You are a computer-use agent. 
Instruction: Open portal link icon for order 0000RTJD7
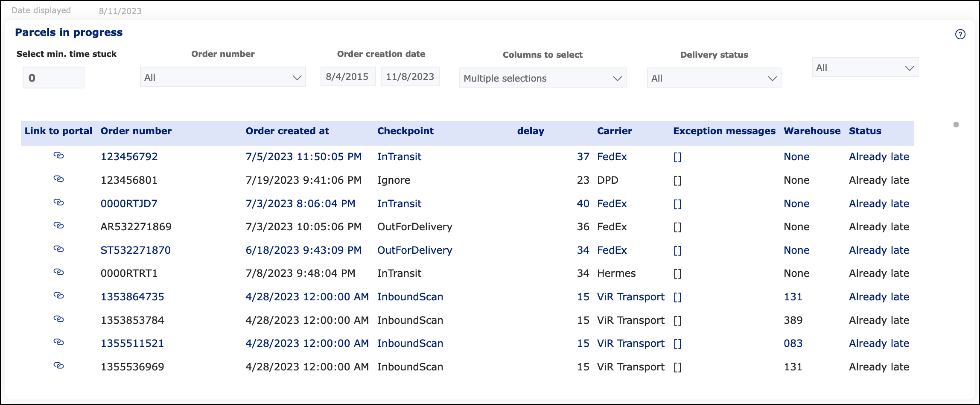(58, 202)
